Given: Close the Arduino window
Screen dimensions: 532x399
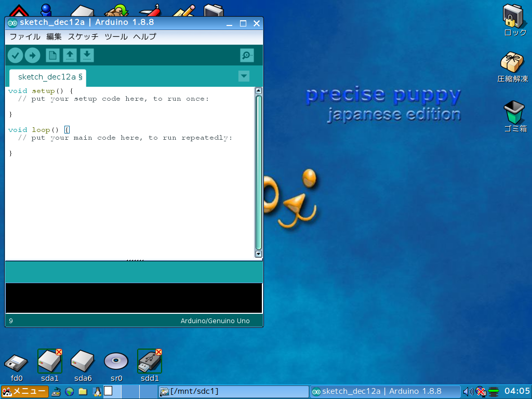Looking at the screenshot, I should pos(257,23).
